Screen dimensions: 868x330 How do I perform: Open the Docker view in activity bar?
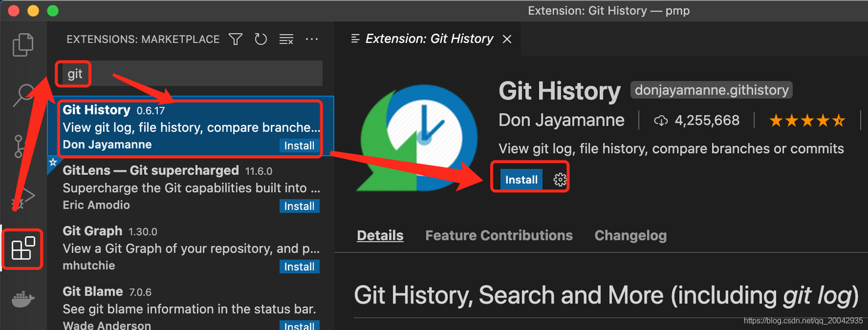pyautogui.click(x=24, y=300)
